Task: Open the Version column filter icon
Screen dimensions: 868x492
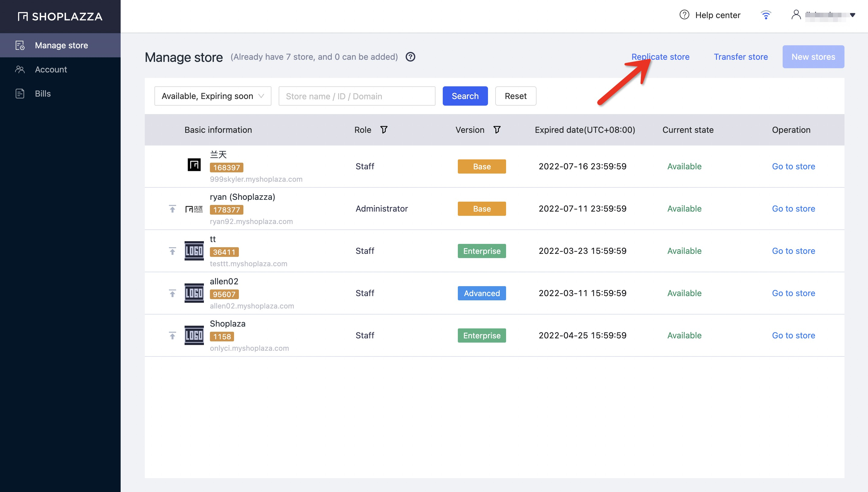Action: 497,130
